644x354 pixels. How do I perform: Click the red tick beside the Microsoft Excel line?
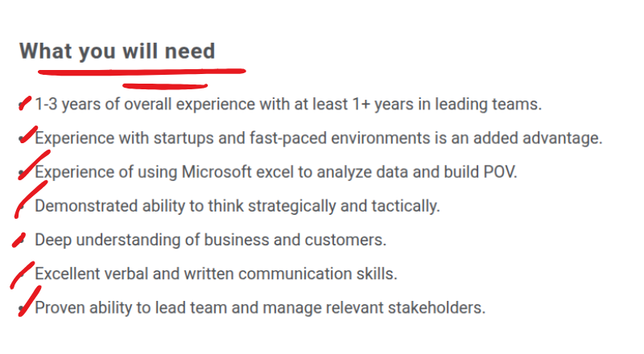[27, 169]
